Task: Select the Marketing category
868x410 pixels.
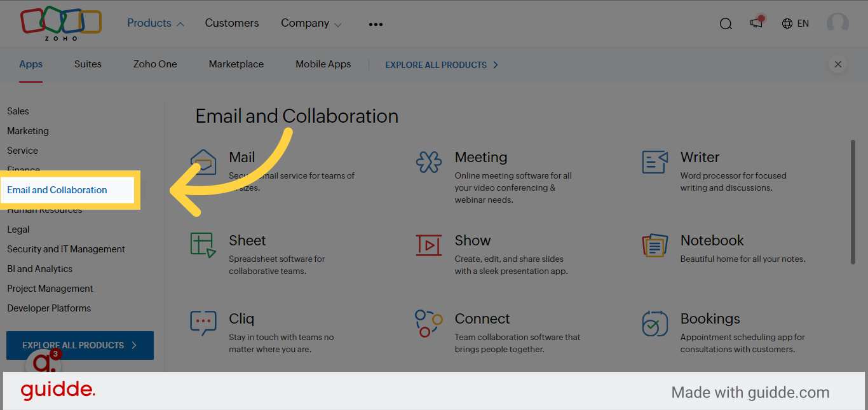Action: [28, 131]
